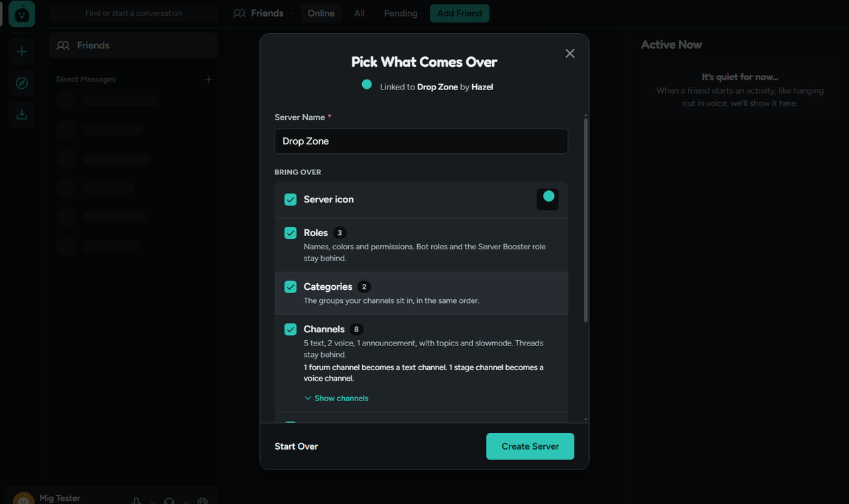
Task: Switch to the All friends tab
Action: 359,13
